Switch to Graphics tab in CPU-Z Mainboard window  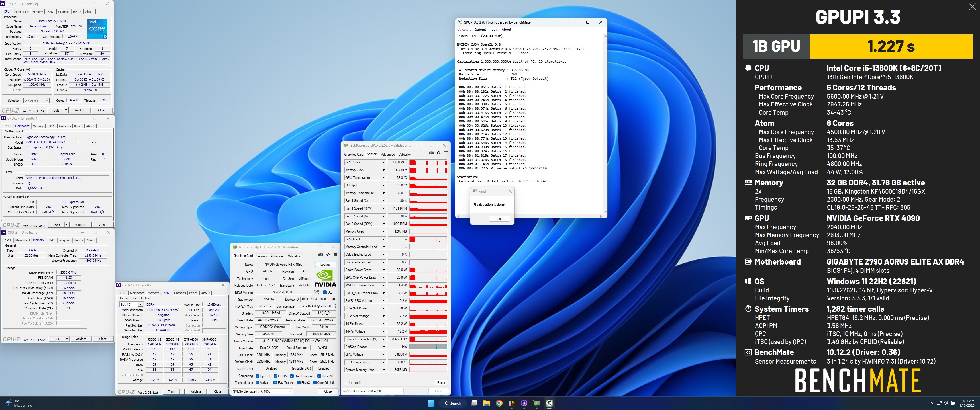[65, 126]
